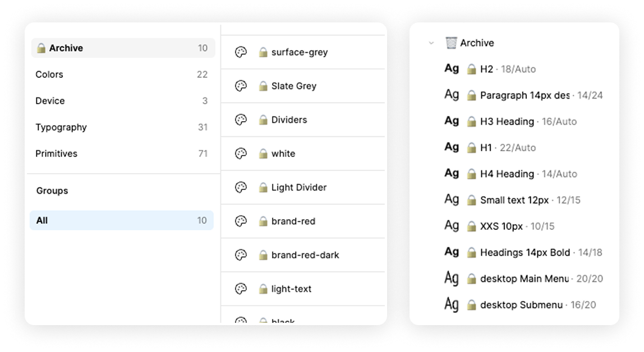Select the Archive collection in sidebar
The image size is (644, 352).
[x=66, y=48]
